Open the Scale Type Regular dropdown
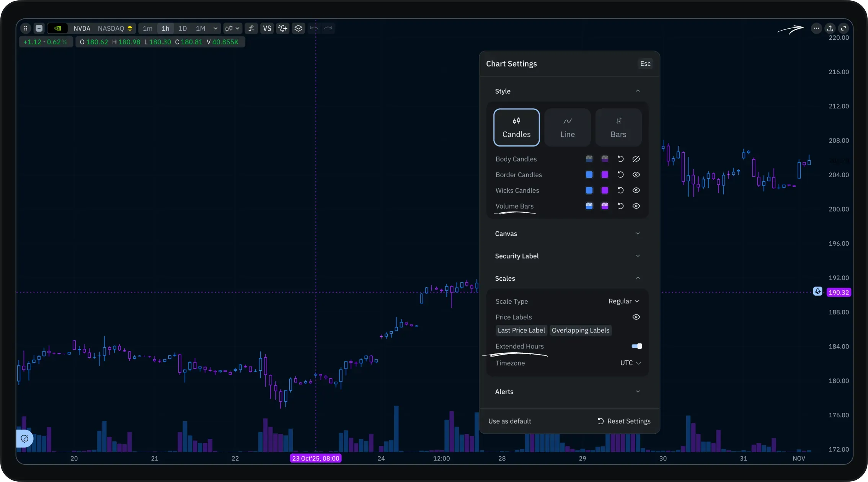Viewport: 868px width, 482px height. pos(623,301)
